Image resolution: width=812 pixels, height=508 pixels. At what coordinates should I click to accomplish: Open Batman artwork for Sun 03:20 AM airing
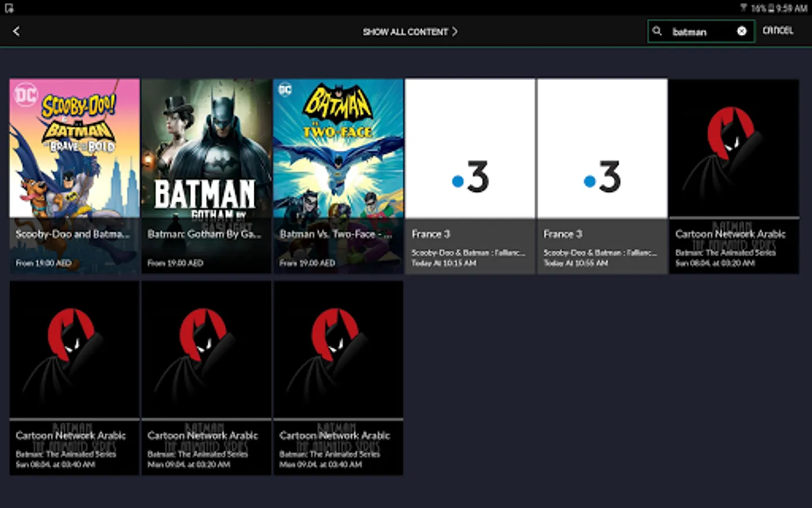click(x=734, y=148)
